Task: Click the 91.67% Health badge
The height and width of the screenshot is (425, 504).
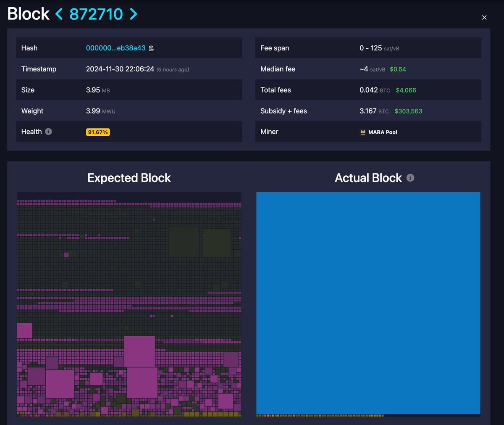Action: [x=97, y=132]
